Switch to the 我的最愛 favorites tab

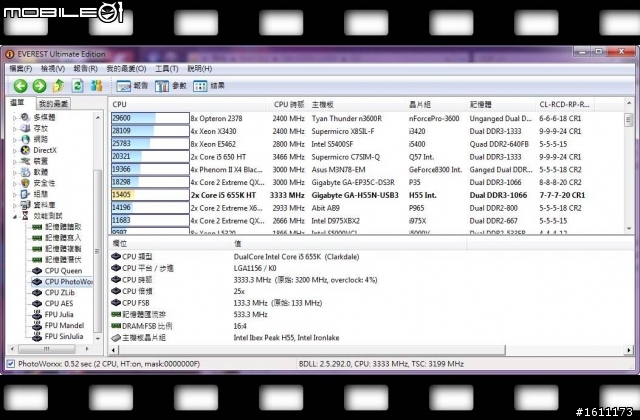tap(53, 104)
